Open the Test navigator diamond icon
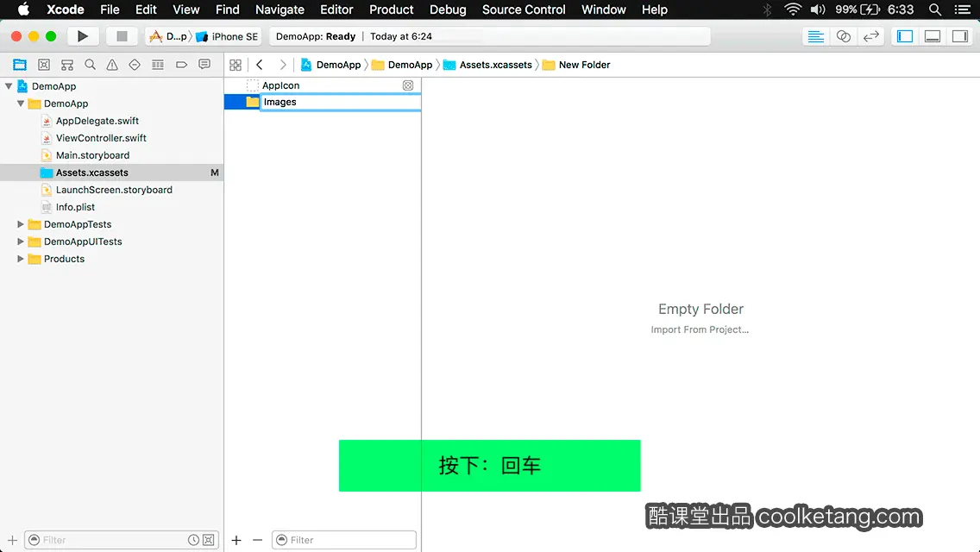Screen dimensions: 980x552 tap(135, 65)
